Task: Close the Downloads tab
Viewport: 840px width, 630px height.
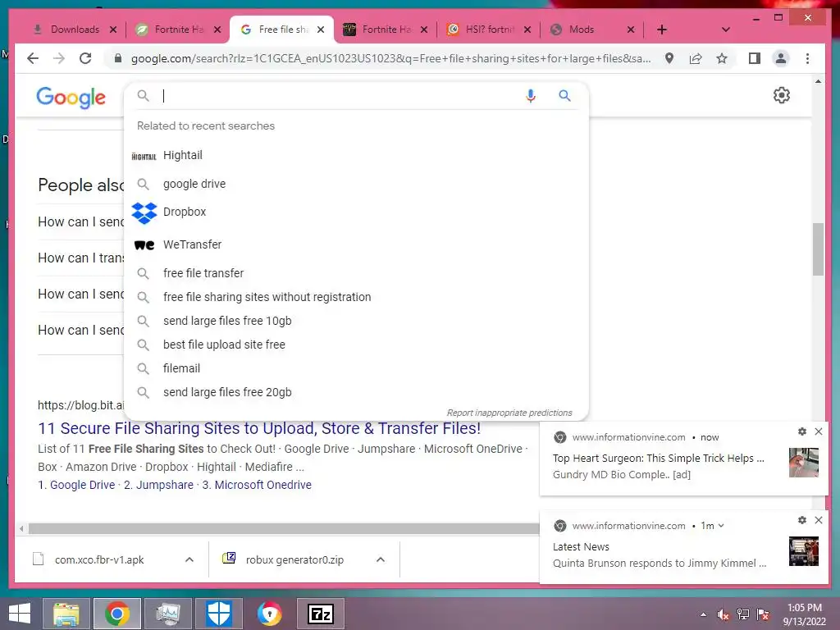Action: (113, 30)
